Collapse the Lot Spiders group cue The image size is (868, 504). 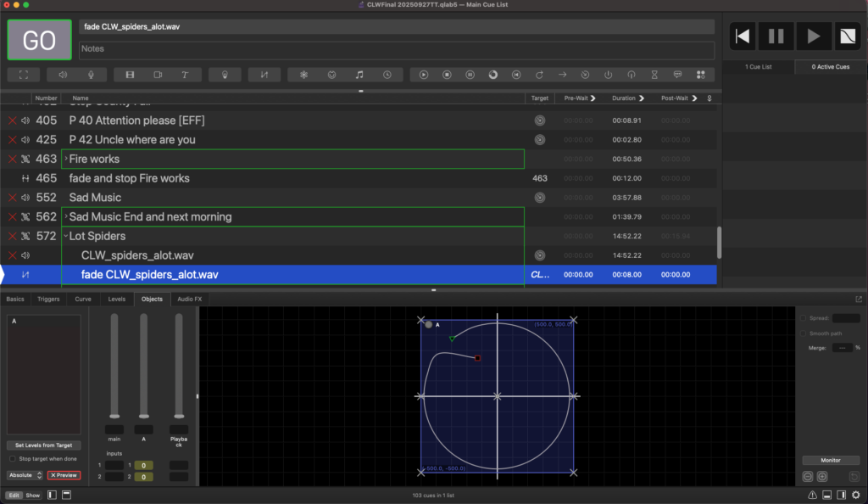coord(66,236)
